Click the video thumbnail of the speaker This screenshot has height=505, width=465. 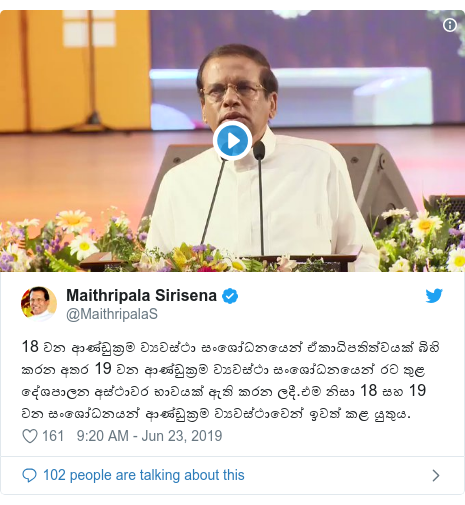pos(232,141)
